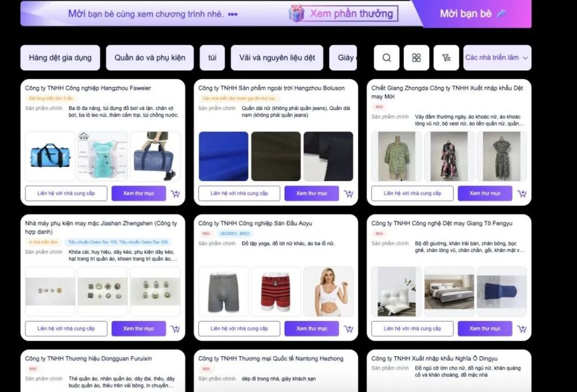Open the green floral blouse thumbnail
577x392 pixels.
pos(397,156)
